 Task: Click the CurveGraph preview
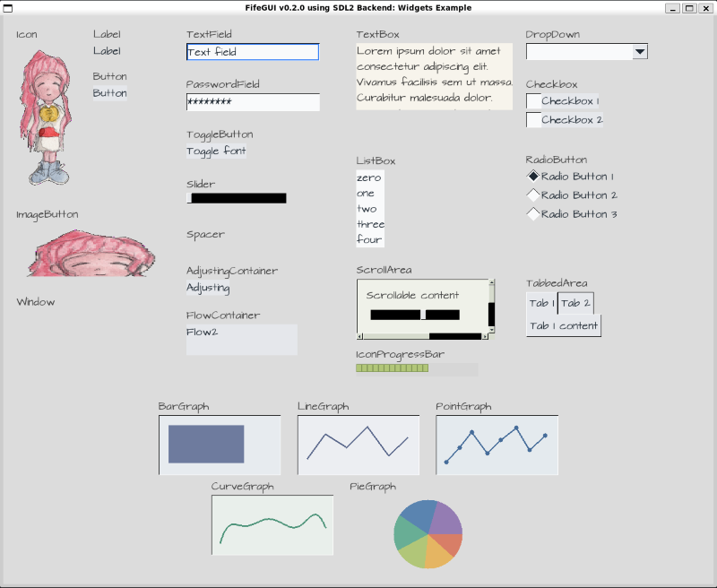[272, 525]
